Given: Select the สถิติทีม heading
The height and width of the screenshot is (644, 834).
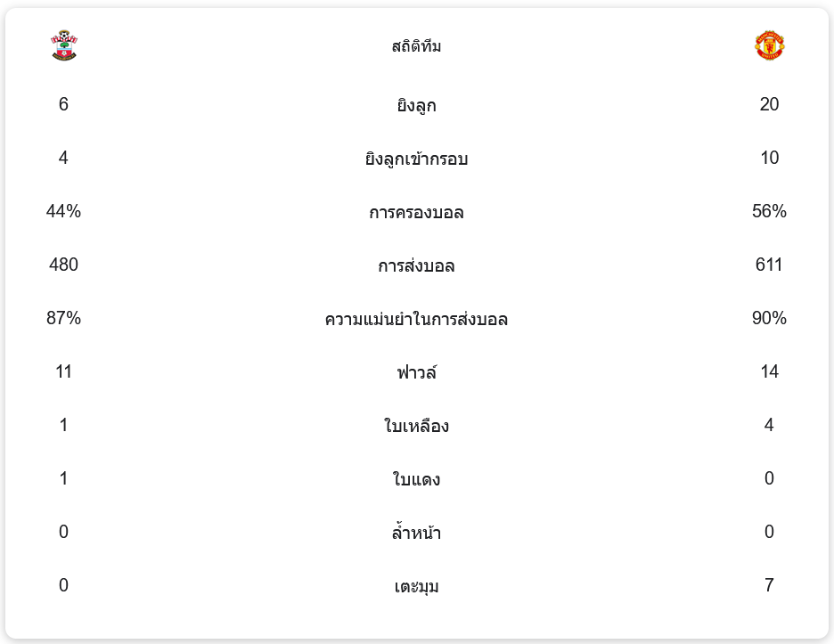Looking at the screenshot, I should click(416, 46).
